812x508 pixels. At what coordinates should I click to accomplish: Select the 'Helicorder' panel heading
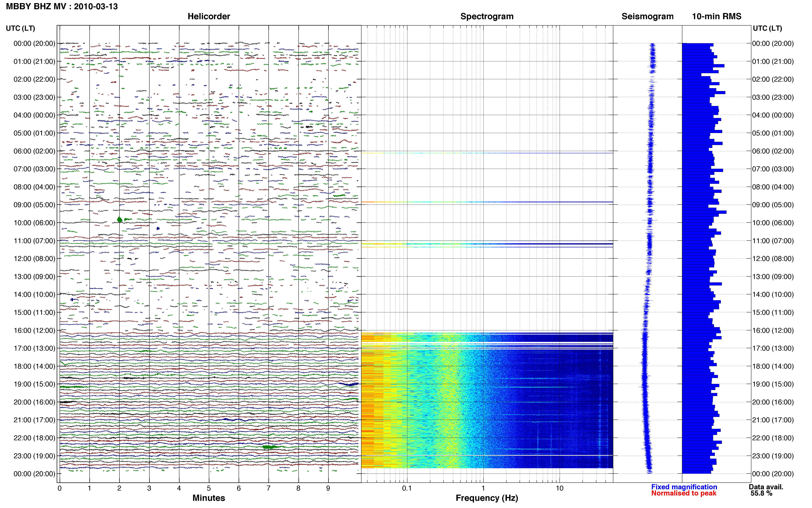(x=209, y=16)
